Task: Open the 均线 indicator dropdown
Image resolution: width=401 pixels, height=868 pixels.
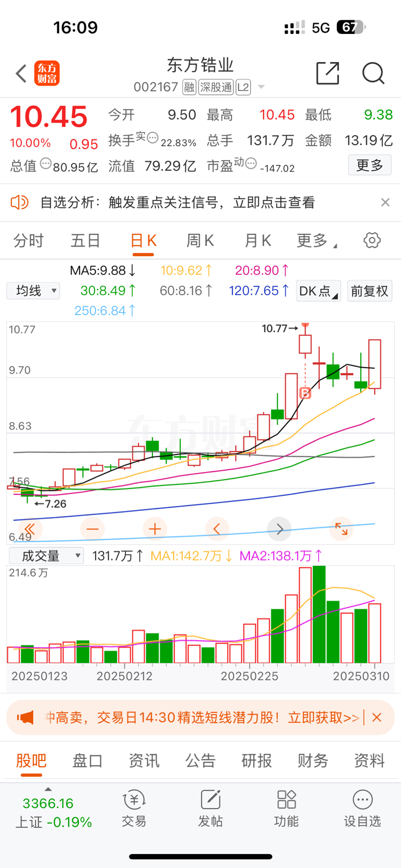Action: point(33,291)
